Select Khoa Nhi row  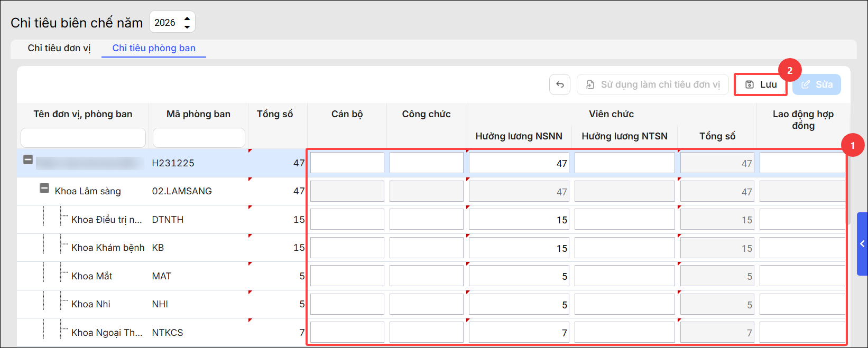(x=91, y=304)
